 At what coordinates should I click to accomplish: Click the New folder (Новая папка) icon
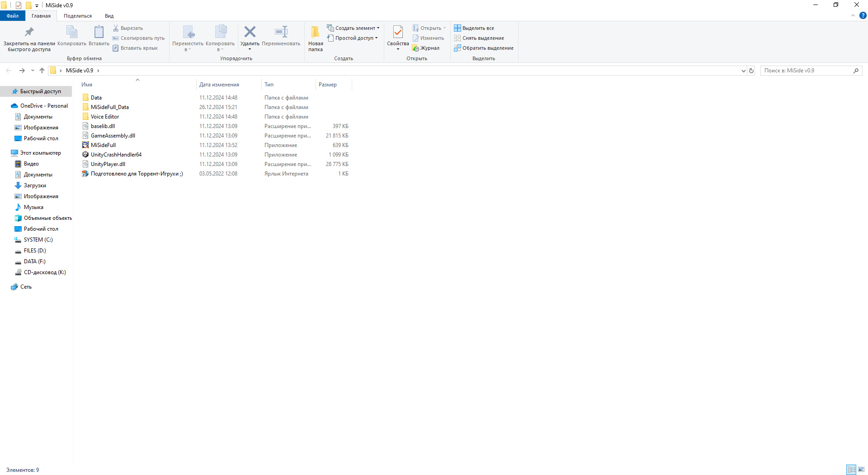pyautogui.click(x=315, y=32)
